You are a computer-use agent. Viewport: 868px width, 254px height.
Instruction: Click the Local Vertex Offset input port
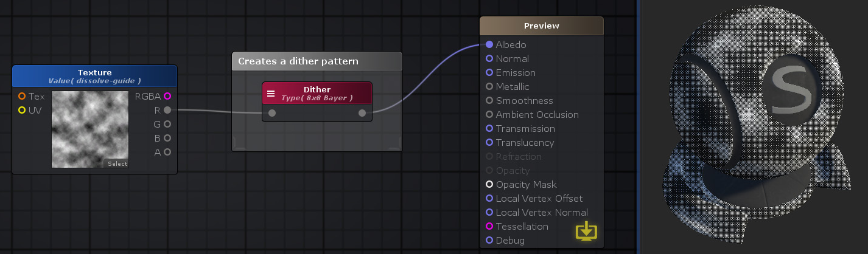(489, 198)
